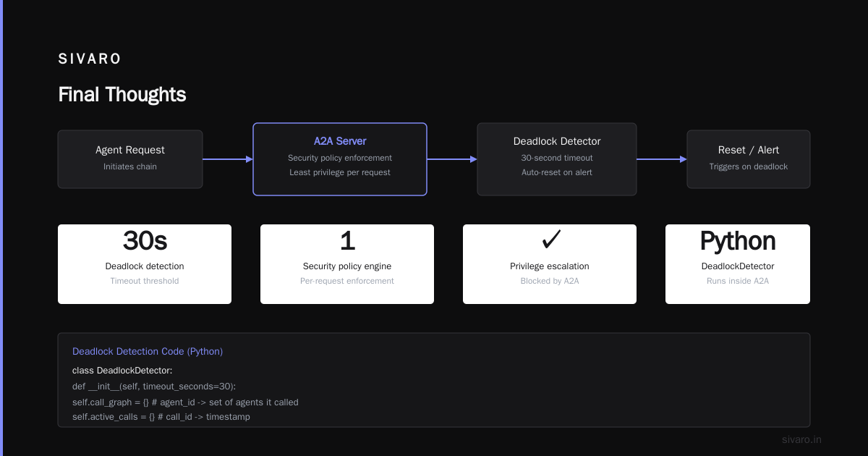The image size is (868, 456).
Task: Click arrow from A2A Server to Deadlock Detector
Action: click(452, 159)
